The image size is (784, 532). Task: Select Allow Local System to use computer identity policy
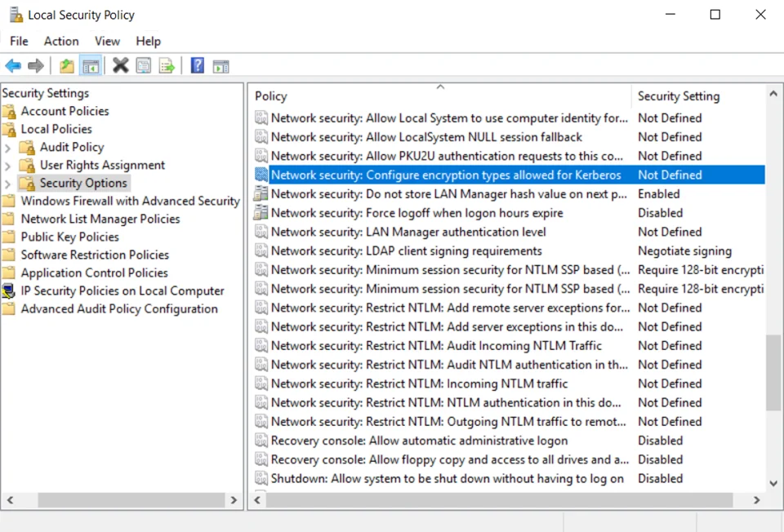(x=449, y=117)
